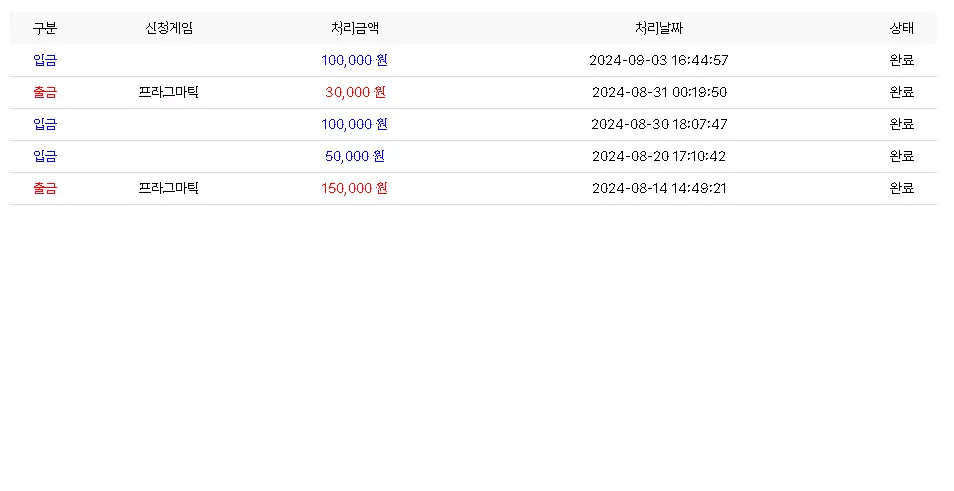Click the 50,000 원 deposit amount
This screenshot has height=491, width=954.
click(x=355, y=156)
